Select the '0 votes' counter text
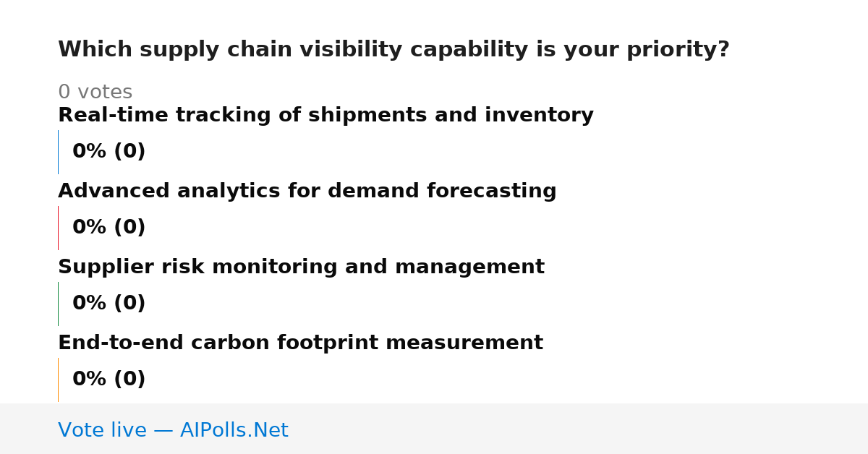The width and height of the screenshot is (868, 454). coord(95,93)
